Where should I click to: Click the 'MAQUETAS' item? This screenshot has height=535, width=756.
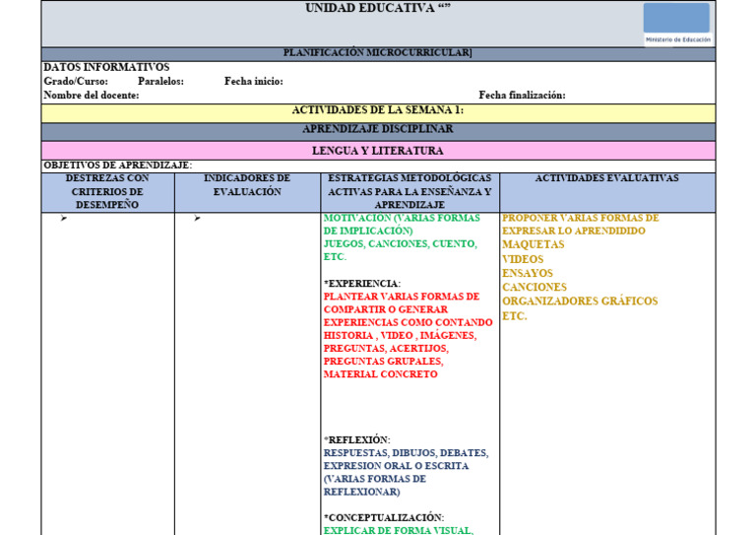coord(534,244)
